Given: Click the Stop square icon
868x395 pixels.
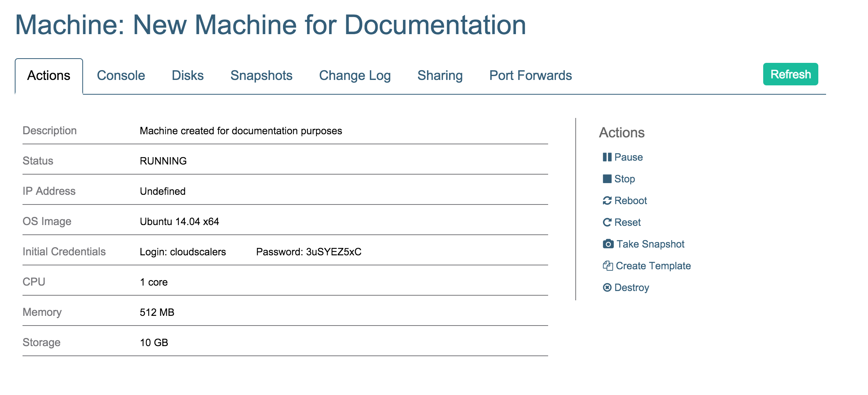Looking at the screenshot, I should [x=607, y=179].
